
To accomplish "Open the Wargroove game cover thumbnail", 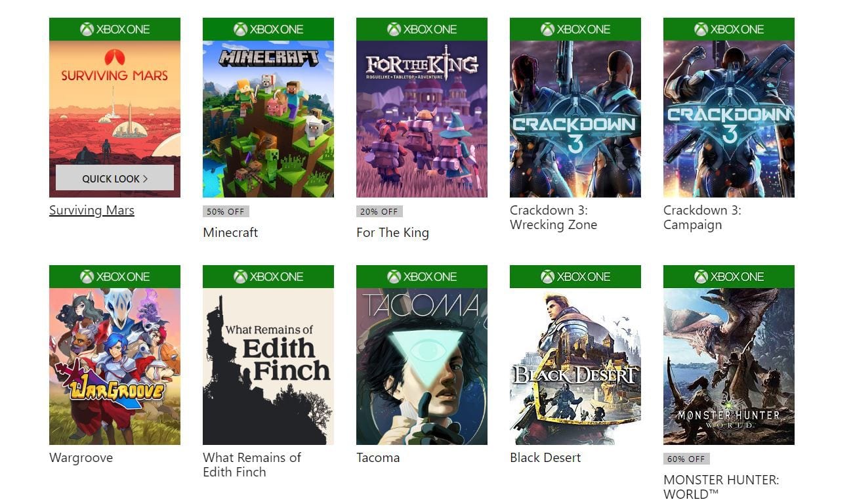I will click(115, 366).
